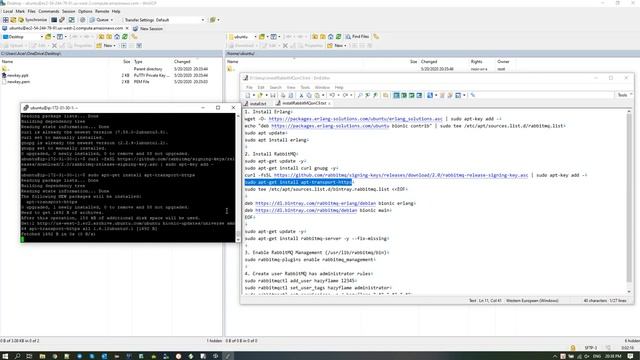
Task: Click the Task View icon on taskbar
Action: coord(29,356)
